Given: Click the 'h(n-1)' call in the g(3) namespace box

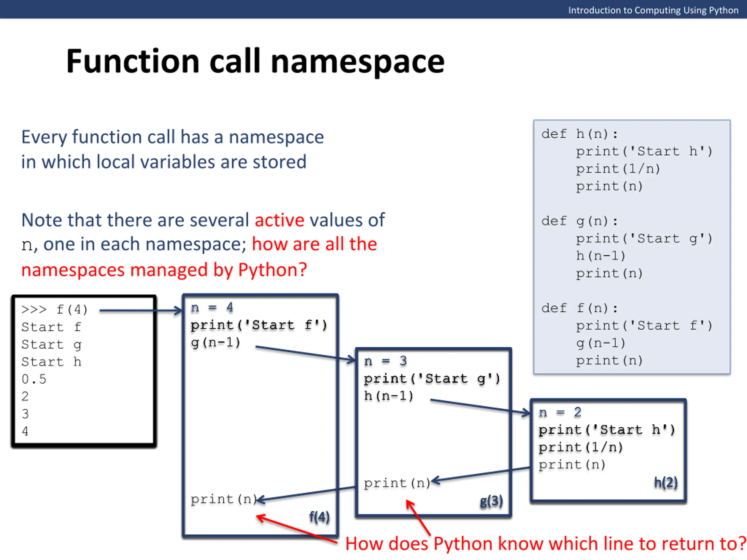Looking at the screenshot, I should tap(389, 396).
